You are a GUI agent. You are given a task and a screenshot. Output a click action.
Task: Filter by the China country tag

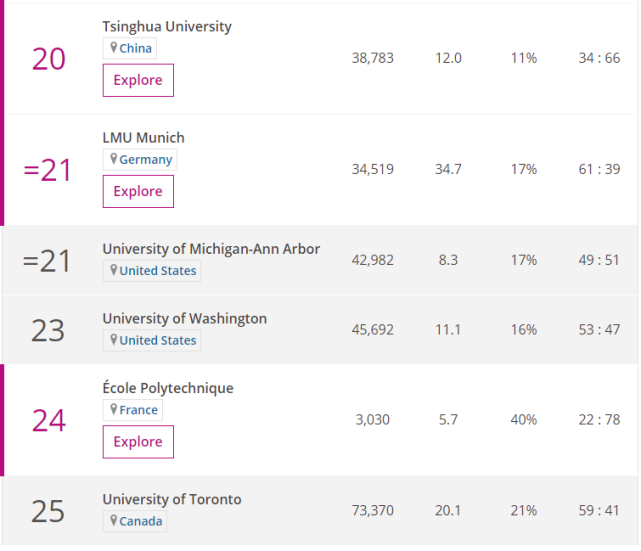136,49
